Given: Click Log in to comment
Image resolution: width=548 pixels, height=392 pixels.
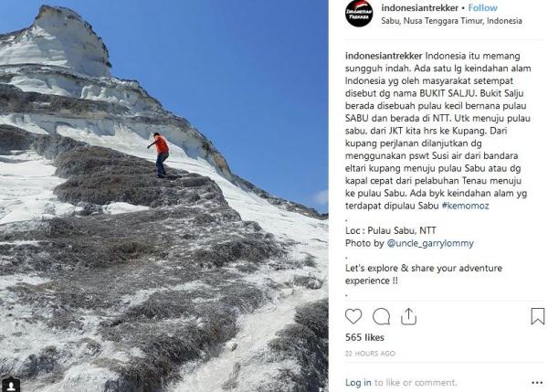Looking at the screenshot, I should tap(358, 383).
